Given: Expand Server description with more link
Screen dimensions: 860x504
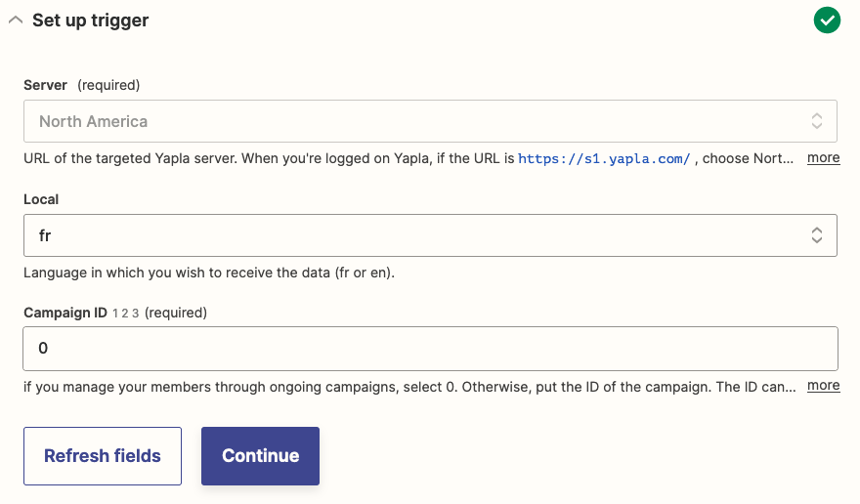Looking at the screenshot, I should click(823, 157).
